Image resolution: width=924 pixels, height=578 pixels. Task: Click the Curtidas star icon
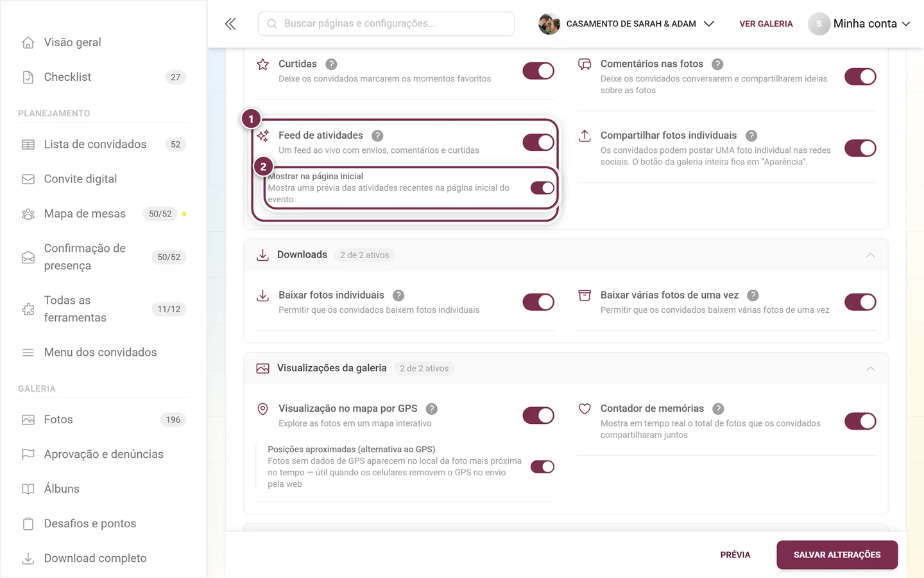(262, 64)
